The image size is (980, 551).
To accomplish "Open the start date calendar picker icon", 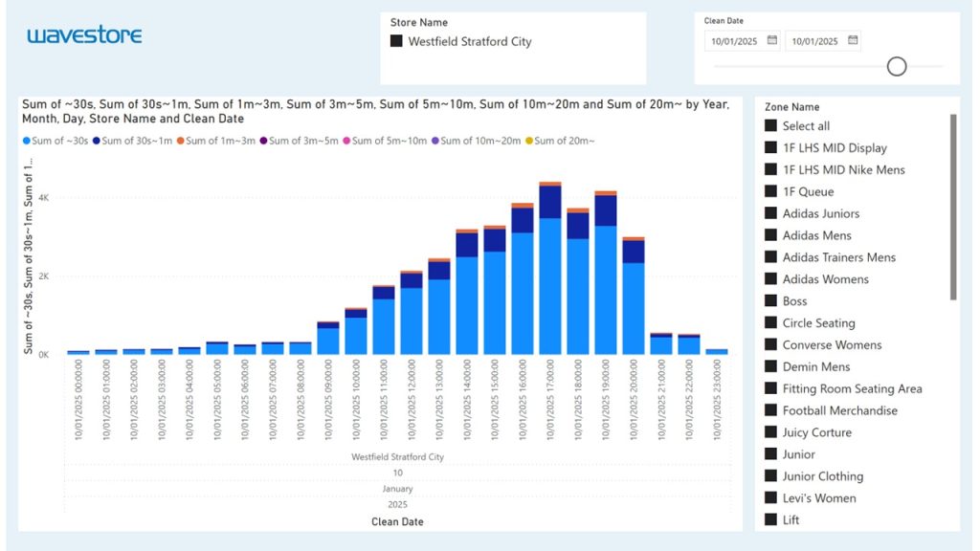I will pos(772,40).
